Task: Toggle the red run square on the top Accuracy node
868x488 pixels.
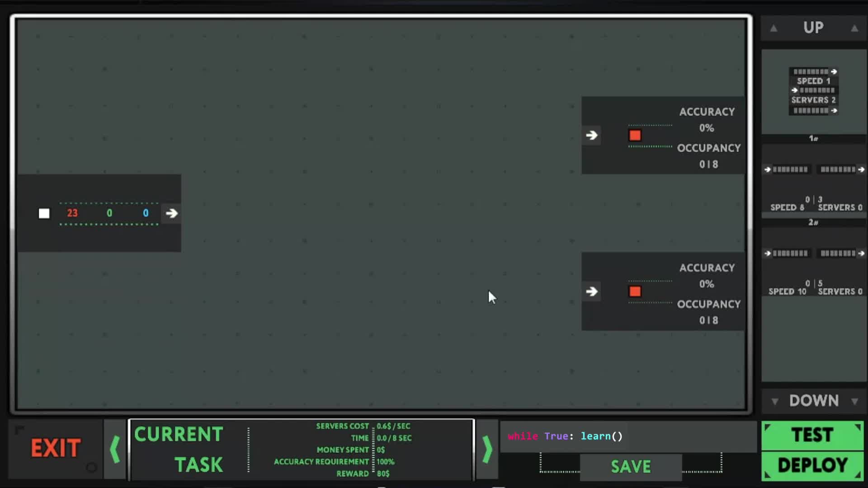Action: click(635, 135)
